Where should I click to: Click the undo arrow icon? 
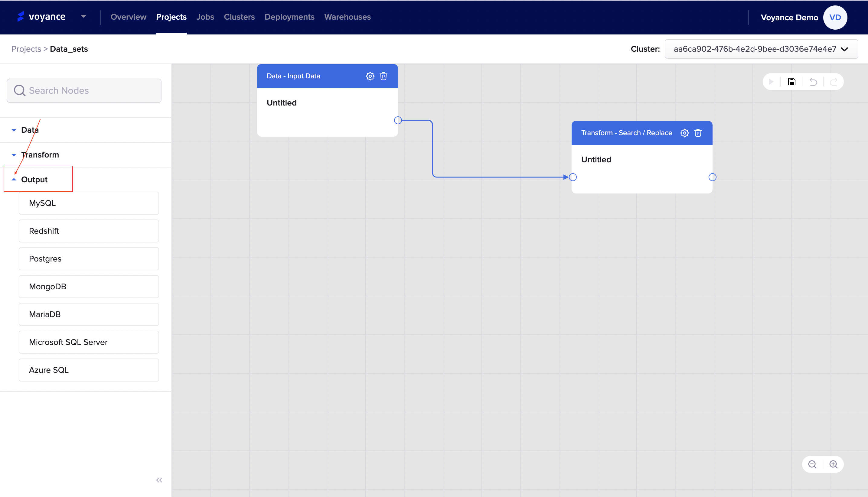pyautogui.click(x=813, y=82)
